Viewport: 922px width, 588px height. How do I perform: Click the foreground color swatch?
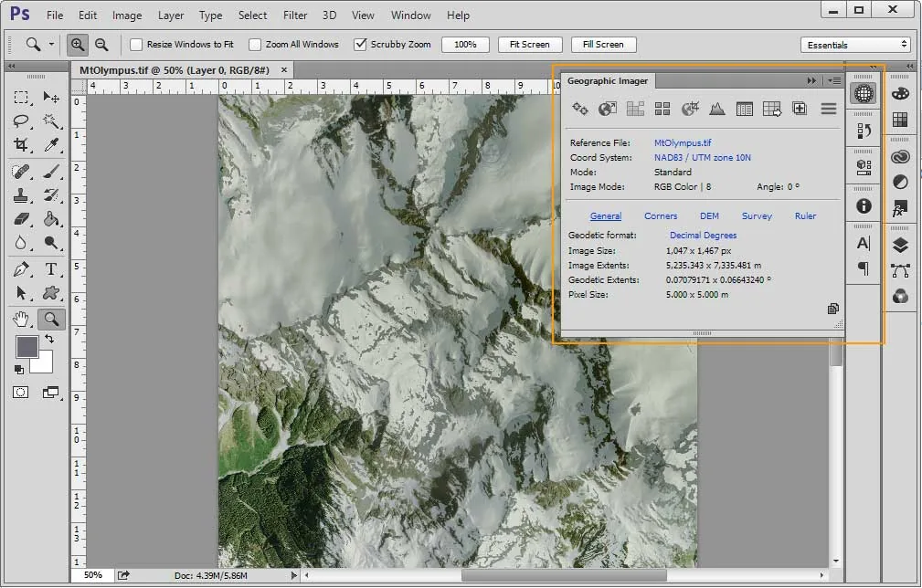tap(26, 347)
